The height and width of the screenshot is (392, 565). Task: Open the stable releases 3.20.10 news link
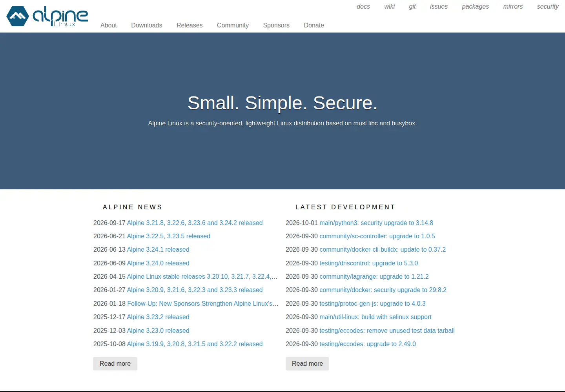tap(202, 276)
